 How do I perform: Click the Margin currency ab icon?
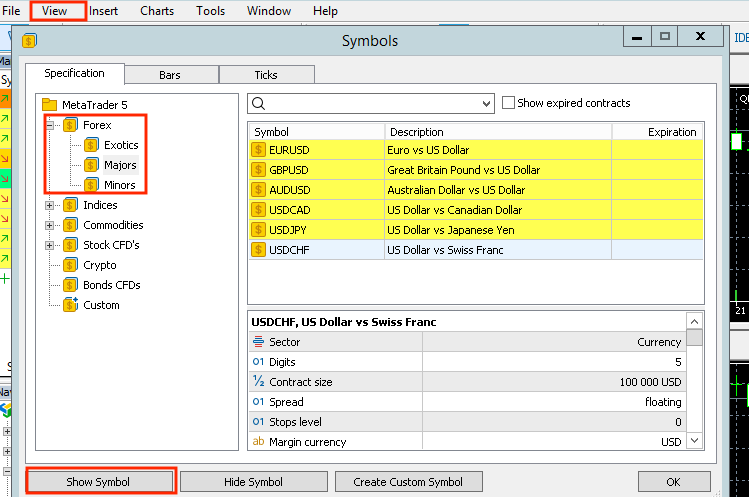tap(258, 441)
